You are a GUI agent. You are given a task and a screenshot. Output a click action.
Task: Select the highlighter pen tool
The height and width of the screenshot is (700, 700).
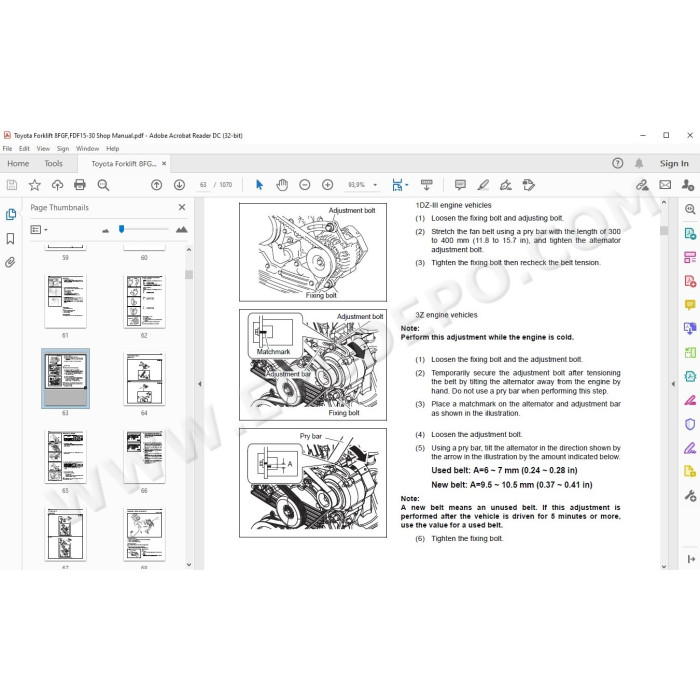(483, 185)
